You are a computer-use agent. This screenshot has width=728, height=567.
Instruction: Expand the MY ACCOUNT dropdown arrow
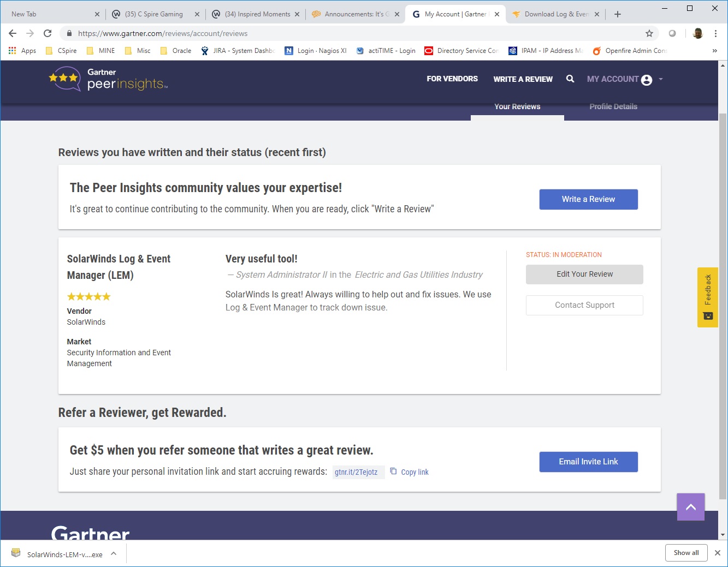point(660,79)
